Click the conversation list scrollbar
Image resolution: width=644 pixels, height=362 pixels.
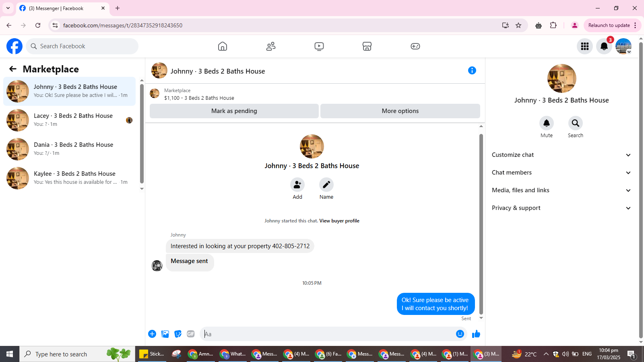click(142, 134)
